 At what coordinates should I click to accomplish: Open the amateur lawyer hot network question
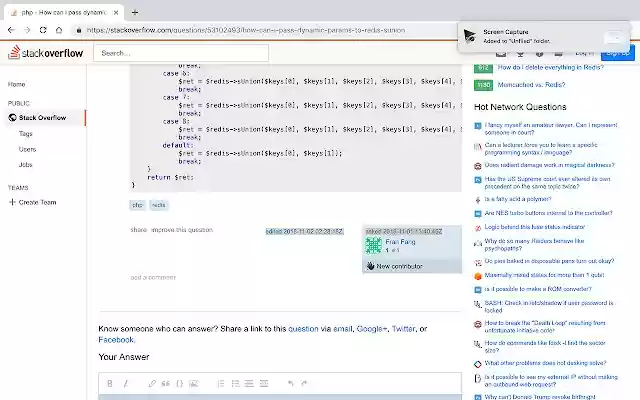click(x=551, y=129)
